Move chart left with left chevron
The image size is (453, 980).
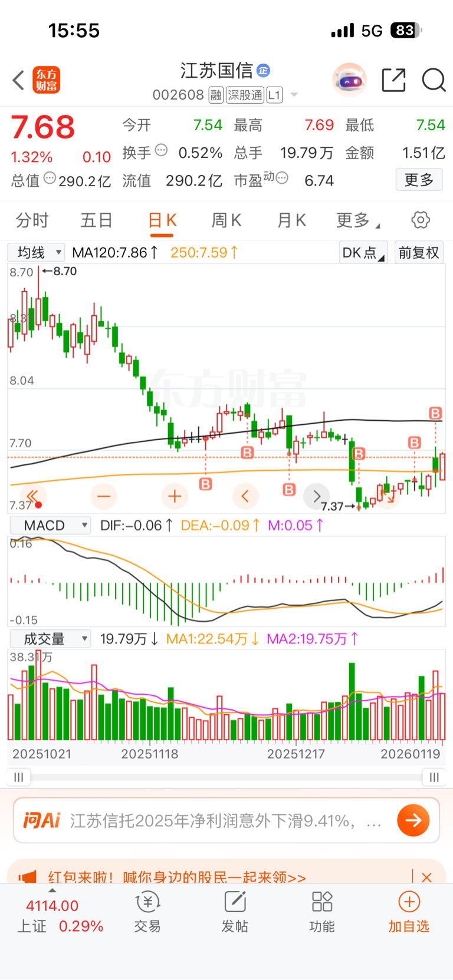(245, 496)
